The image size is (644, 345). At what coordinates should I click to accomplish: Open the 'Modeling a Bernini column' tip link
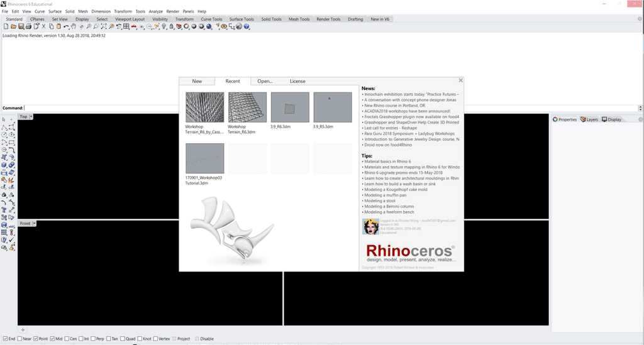tap(389, 206)
